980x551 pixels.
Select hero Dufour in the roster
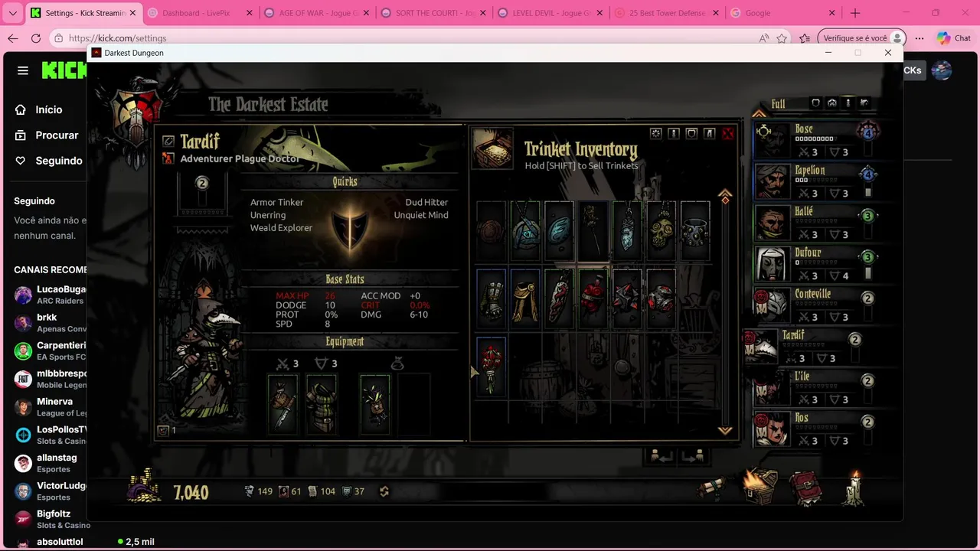[x=817, y=265]
